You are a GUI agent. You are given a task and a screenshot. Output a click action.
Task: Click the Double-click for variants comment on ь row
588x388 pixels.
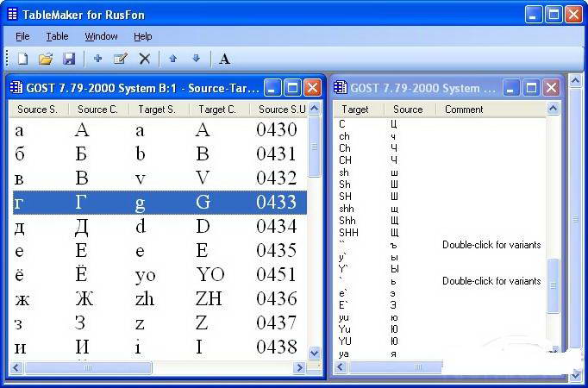pyautogui.click(x=491, y=281)
